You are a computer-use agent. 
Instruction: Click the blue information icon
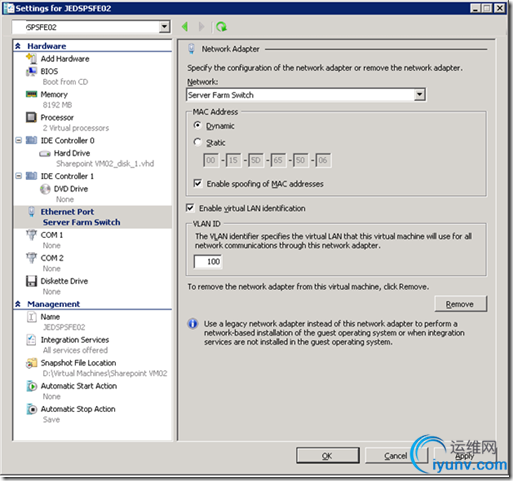click(x=193, y=324)
